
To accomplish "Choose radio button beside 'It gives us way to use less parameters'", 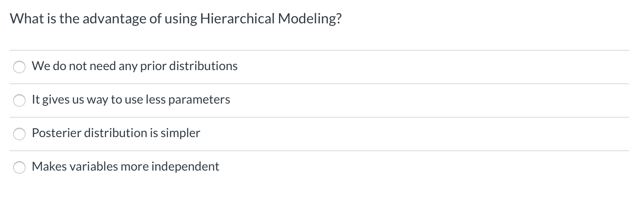I will point(19,100).
